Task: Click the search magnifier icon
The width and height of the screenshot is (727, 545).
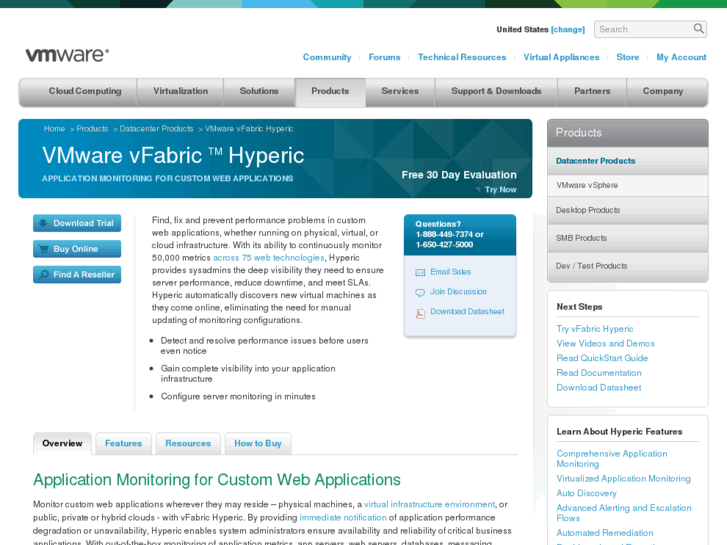Action: pos(698,29)
